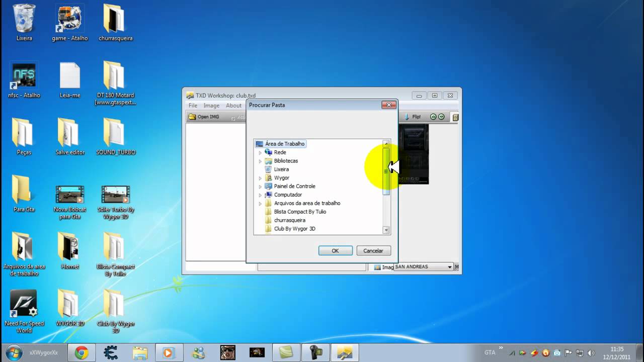The width and height of the screenshot is (644, 362).
Task: Open Windows Explorer from the taskbar
Action: [x=140, y=352]
